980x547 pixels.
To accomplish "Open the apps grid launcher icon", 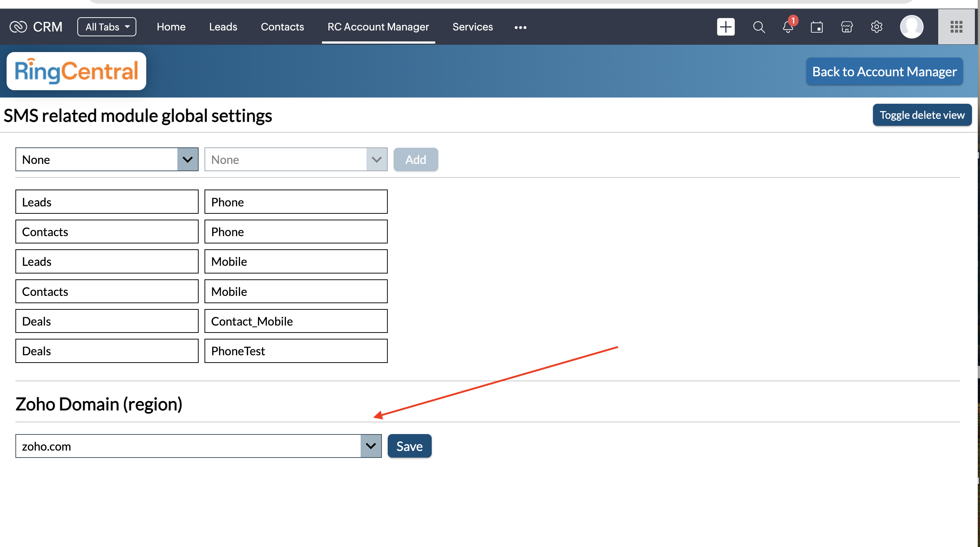I will pos(956,27).
